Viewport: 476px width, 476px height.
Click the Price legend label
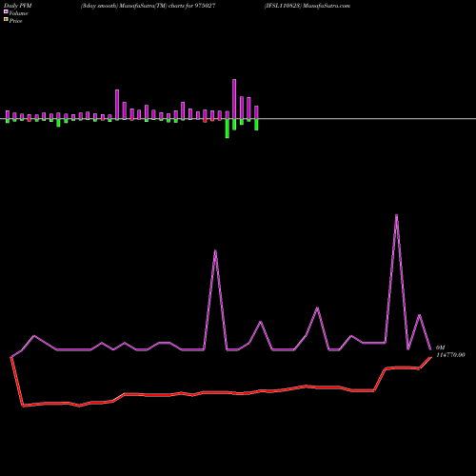pos(15,21)
